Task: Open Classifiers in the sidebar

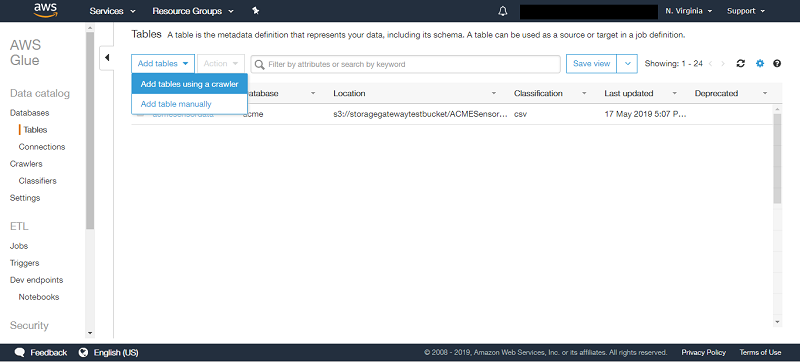Action: pyautogui.click(x=37, y=181)
